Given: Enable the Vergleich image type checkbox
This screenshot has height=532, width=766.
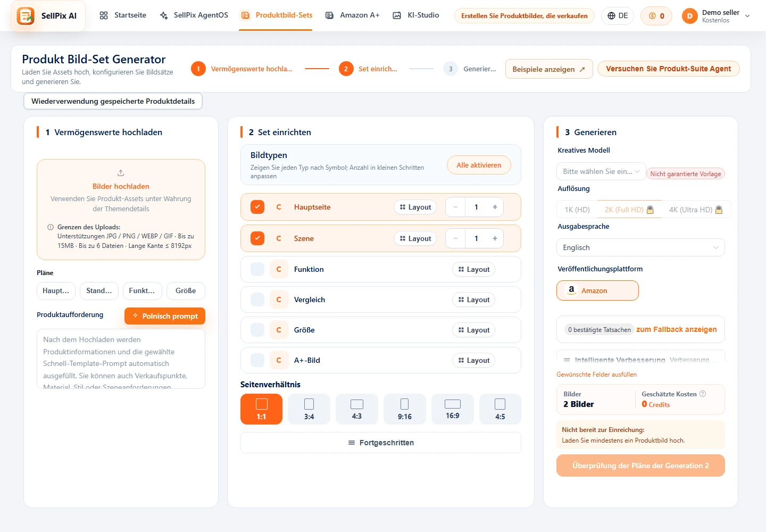Looking at the screenshot, I should (257, 300).
